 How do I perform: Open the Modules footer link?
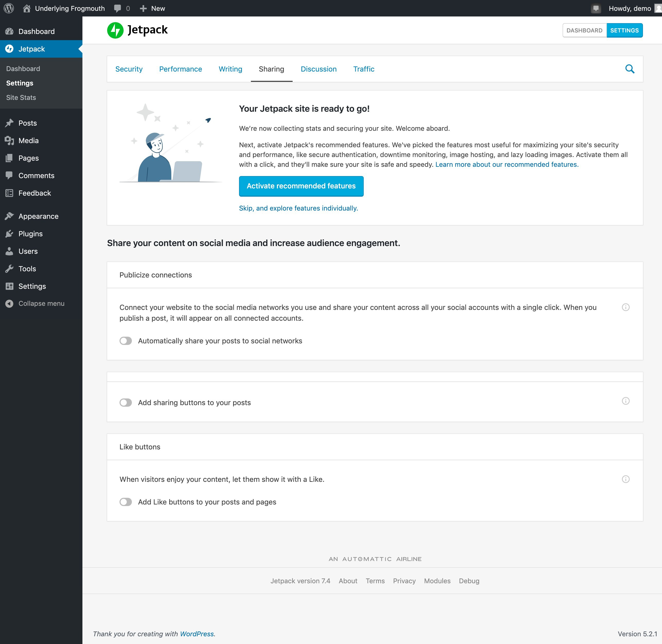[437, 581]
